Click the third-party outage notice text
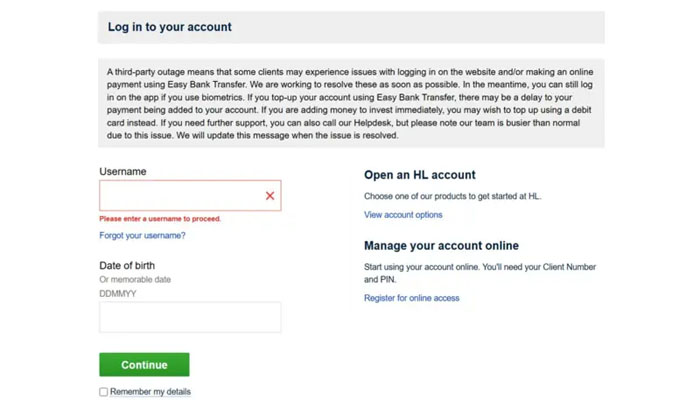The image size is (700, 400). pos(350,103)
